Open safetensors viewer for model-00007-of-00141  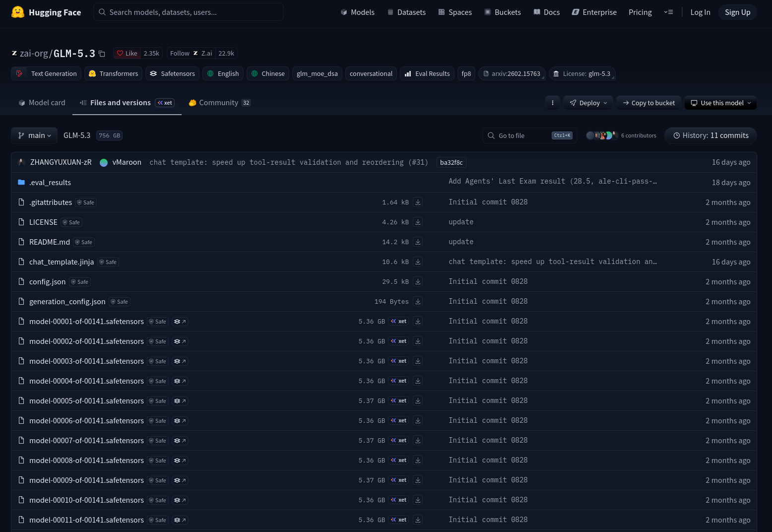click(180, 441)
